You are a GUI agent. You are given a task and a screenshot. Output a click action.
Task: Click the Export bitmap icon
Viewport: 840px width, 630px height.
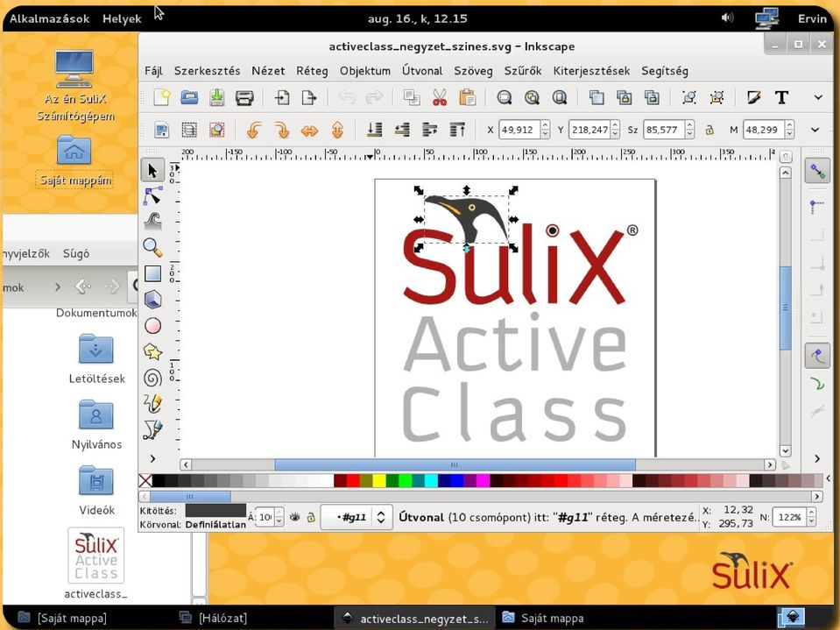[x=309, y=97]
